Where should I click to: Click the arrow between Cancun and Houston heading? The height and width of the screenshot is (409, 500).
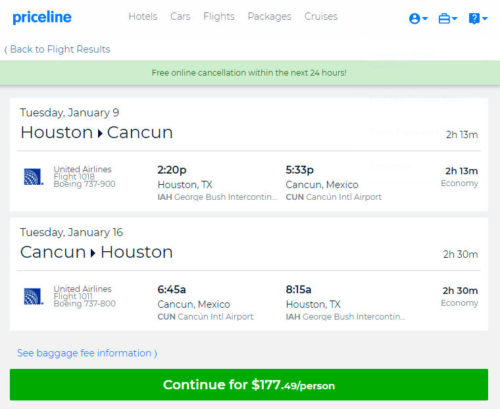tap(93, 253)
